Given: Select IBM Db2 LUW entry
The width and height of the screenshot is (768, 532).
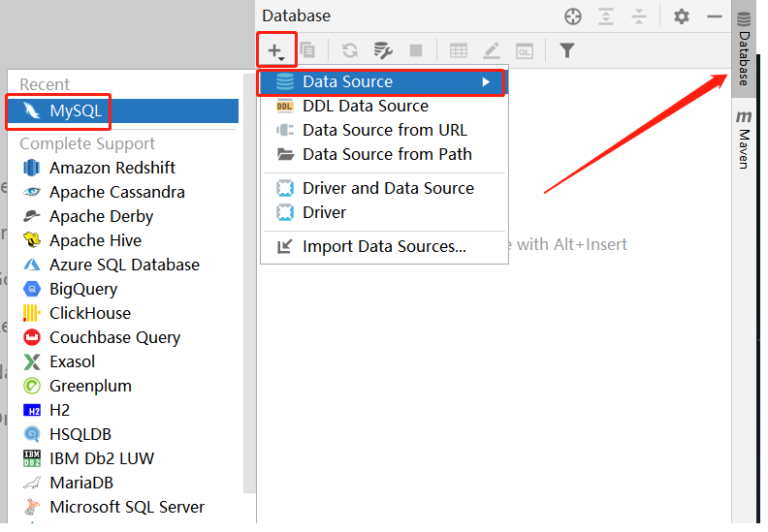Looking at the screenshot, I should (122, 458).
